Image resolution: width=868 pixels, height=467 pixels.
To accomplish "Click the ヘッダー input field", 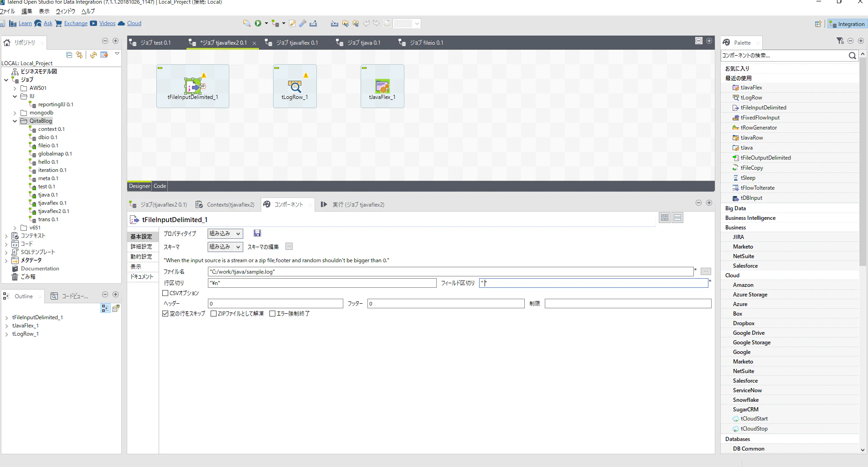I will pyautogui.click(x=275, y=304).
